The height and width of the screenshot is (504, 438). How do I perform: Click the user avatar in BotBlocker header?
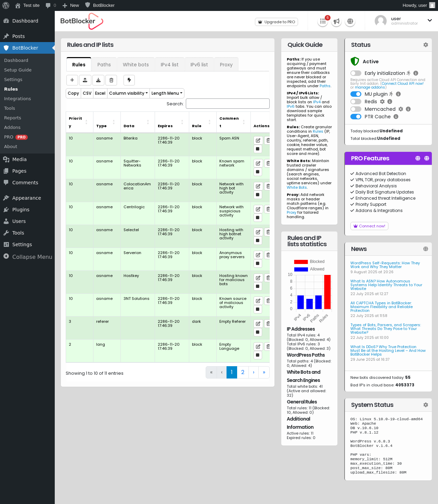tap(381, 21)
